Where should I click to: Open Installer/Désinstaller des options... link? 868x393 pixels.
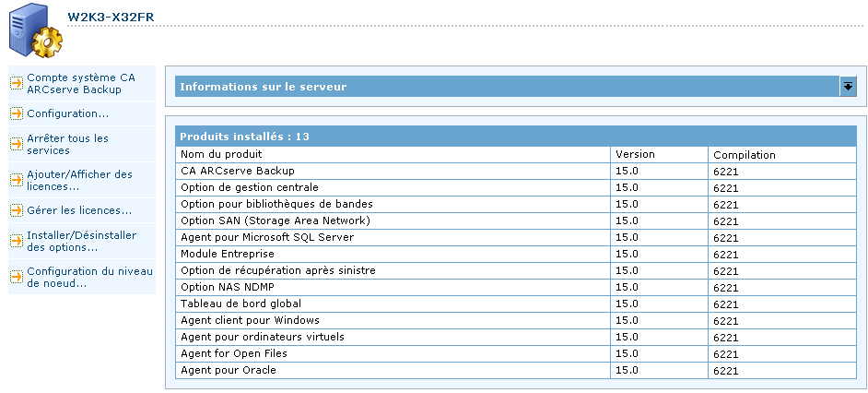(x=82, y=241)
